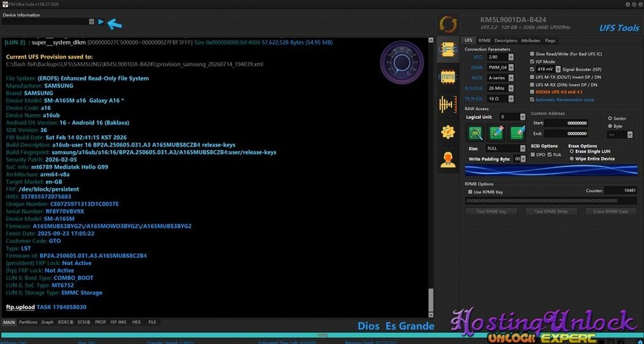Click the write chip pencil icon

(x=496, y=133)
